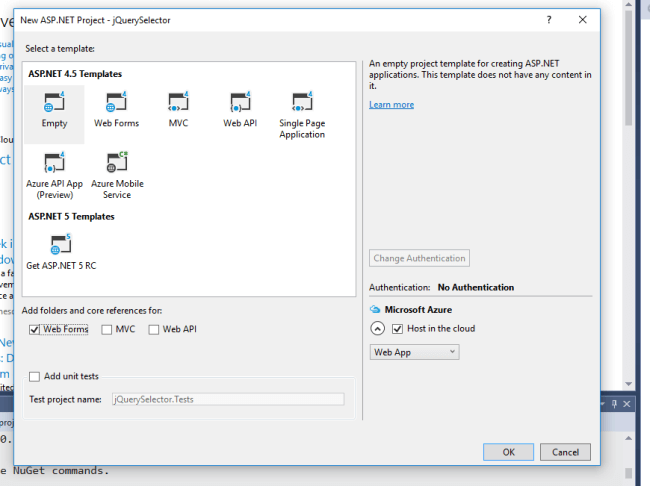Open the dialog help question mark
The image size is (650, 486).
[x=549, y=19]
